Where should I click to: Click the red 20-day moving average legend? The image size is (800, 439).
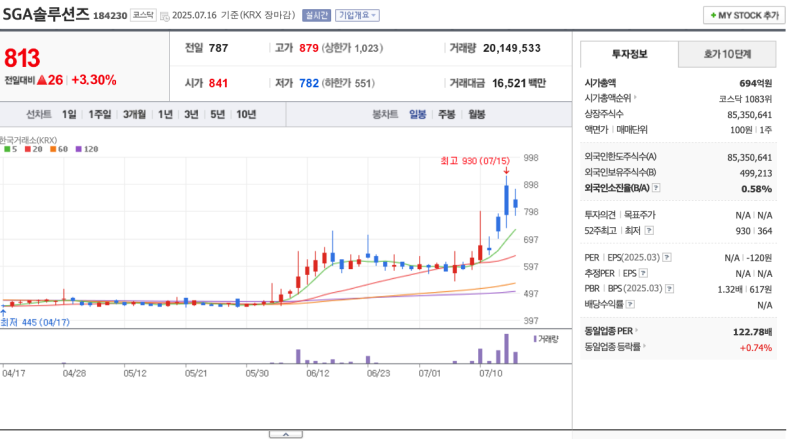pyautogui.click(x=33, y=149)
